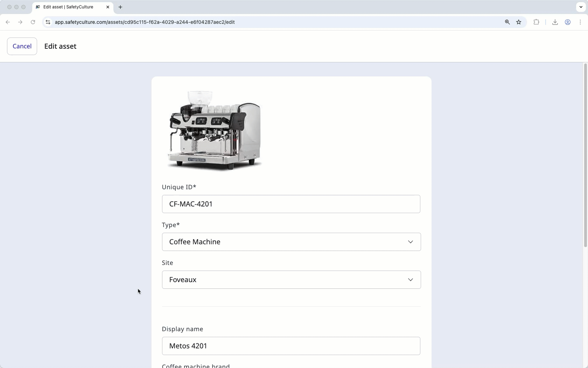Click the macOS red close window button

click(9, 7)
